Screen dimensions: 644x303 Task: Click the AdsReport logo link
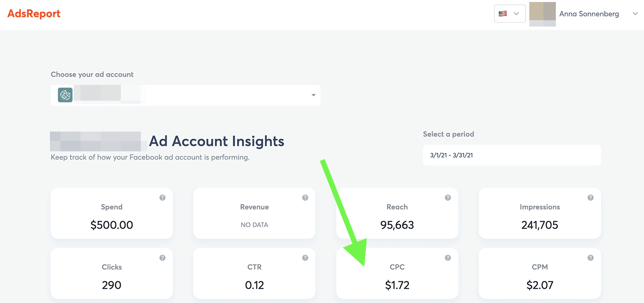(x=34, y=14)
